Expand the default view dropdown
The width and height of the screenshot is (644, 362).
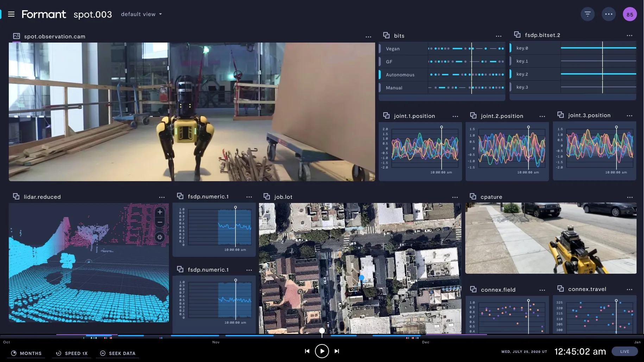[141, 14]
